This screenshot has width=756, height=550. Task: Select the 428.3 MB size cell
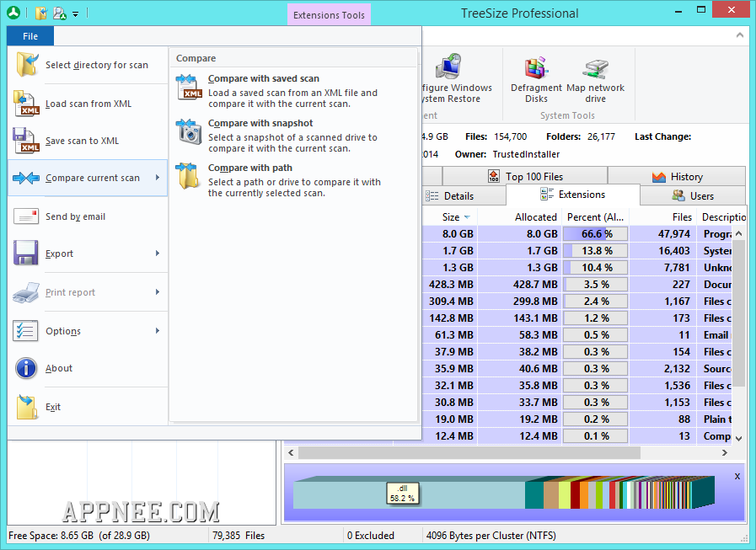[450, 285]
